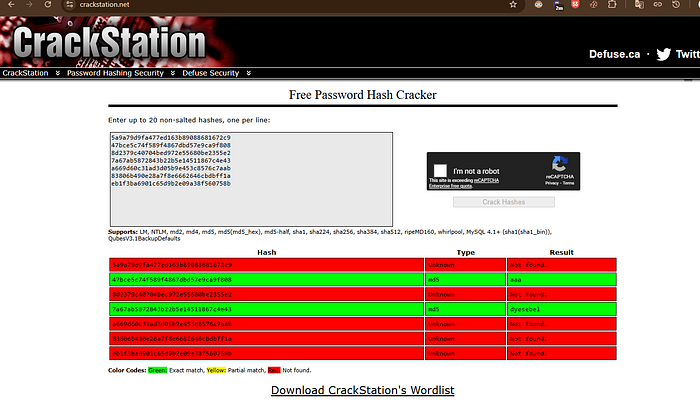Image resolution: width=700 pixels, height=400 pixels.
Task: Select hash 8d2379c40704bed972e55680be2355e2 in results
Action: 172,294
